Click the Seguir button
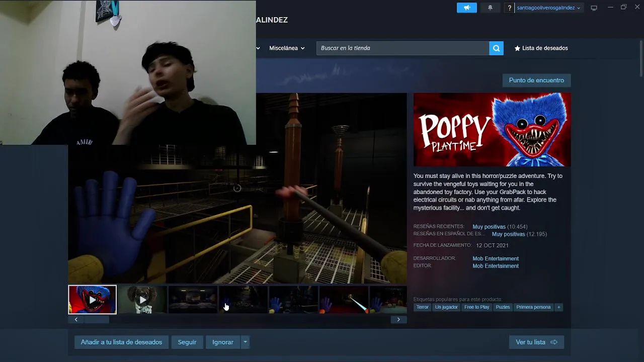Viewport: 644px width, 362px height. click(x=187, y=342)
